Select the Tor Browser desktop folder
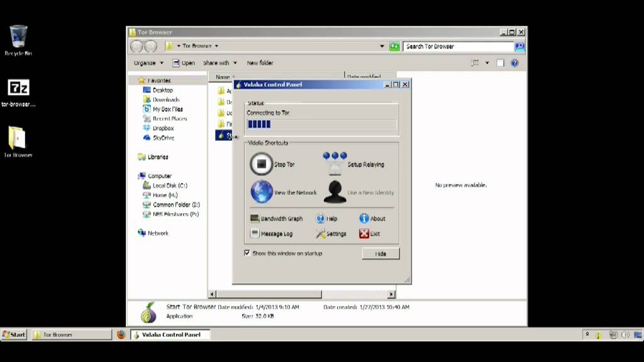This screenshot has height=362, width=644. pyautogui.click(x=18, y=141)
